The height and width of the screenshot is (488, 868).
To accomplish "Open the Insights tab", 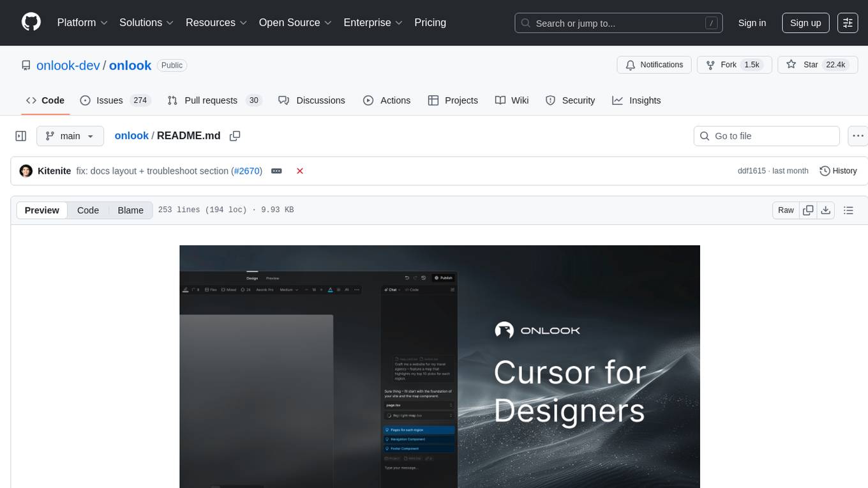I will tap(636, 100).
